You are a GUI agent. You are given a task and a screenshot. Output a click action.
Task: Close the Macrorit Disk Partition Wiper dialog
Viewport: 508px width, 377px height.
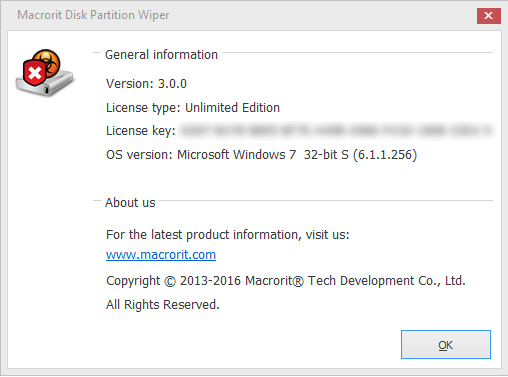(x=489, y=16)
